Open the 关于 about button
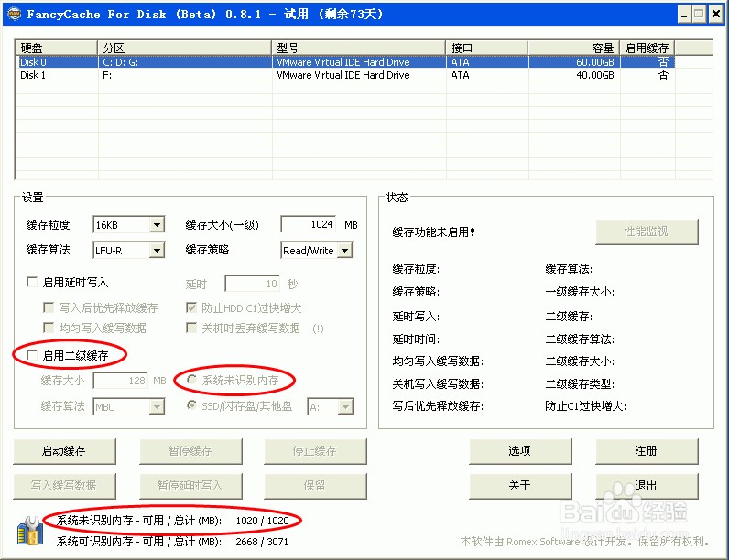This screenshot has width=729, height=560. coord(520,486)
